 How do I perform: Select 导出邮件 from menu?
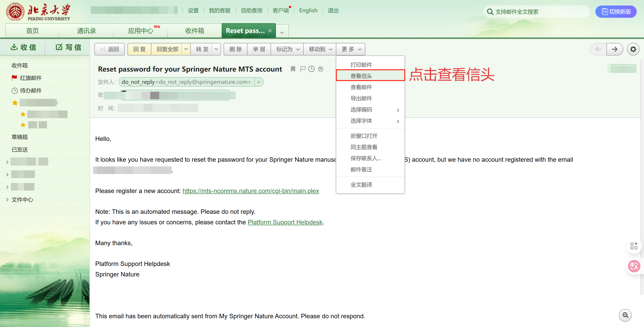click(x=370, y=98)
